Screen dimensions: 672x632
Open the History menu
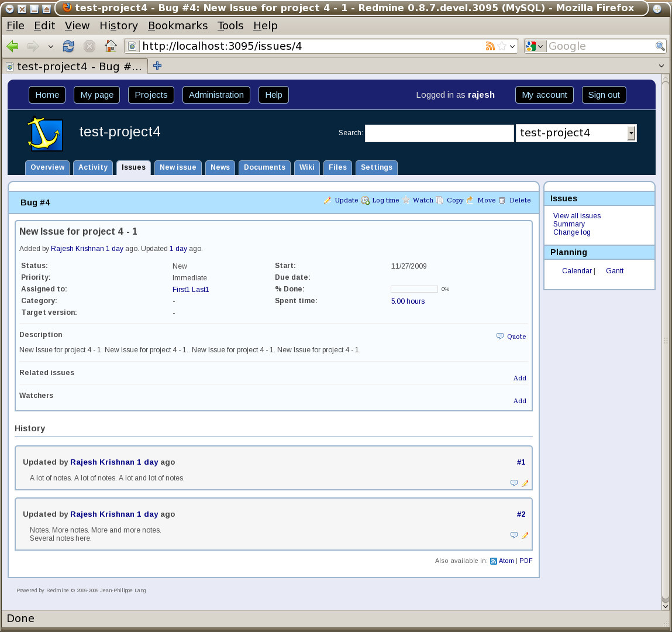pyautogui.click(x=119, y=26)
